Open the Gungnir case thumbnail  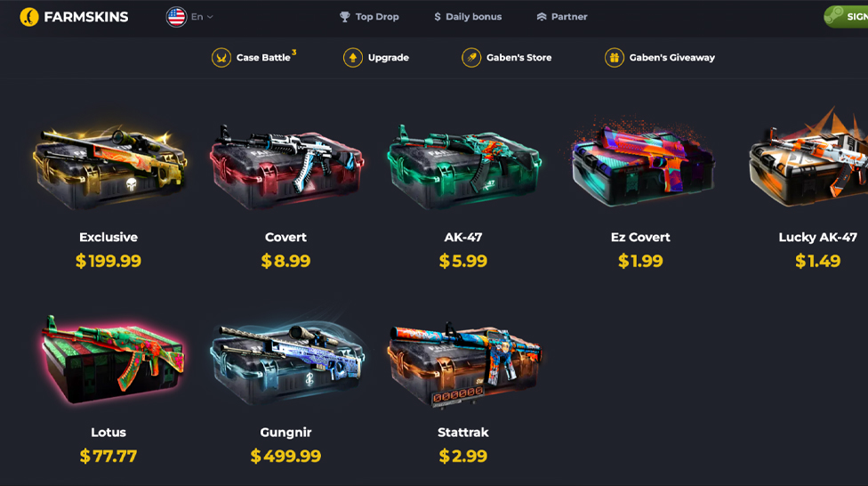286,361
